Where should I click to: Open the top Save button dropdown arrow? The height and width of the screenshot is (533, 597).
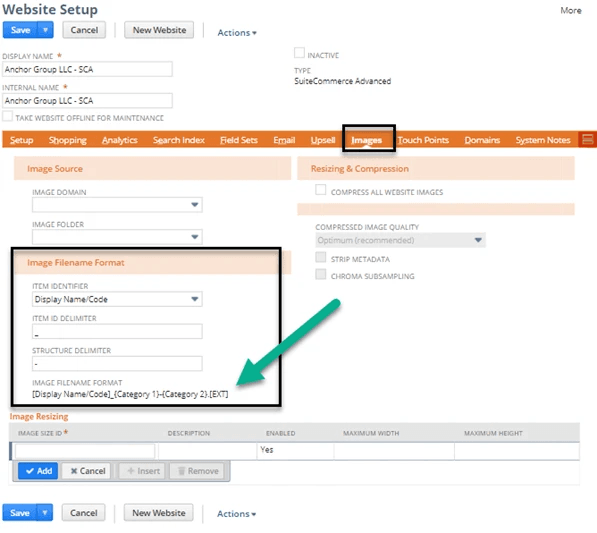45,30
